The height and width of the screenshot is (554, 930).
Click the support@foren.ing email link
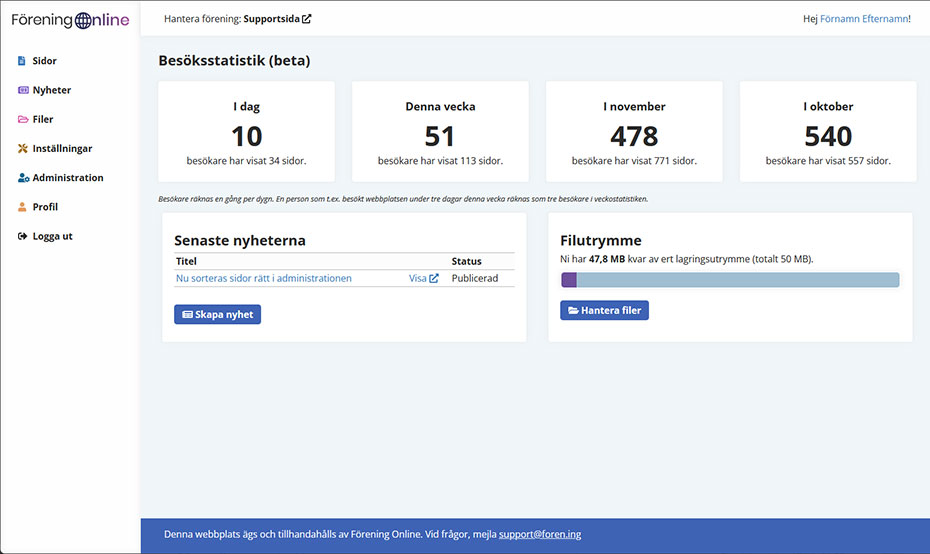539,534
